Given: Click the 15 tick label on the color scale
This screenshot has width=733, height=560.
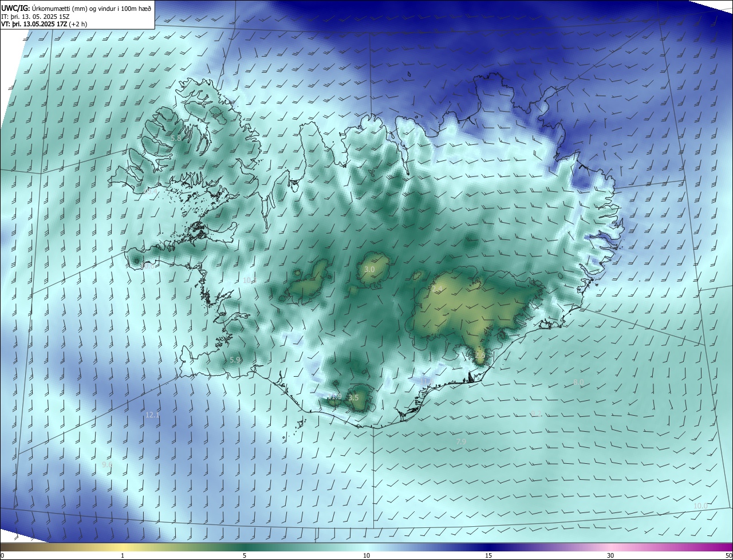Looking at the screenshot, I should (x=488, y=555).
